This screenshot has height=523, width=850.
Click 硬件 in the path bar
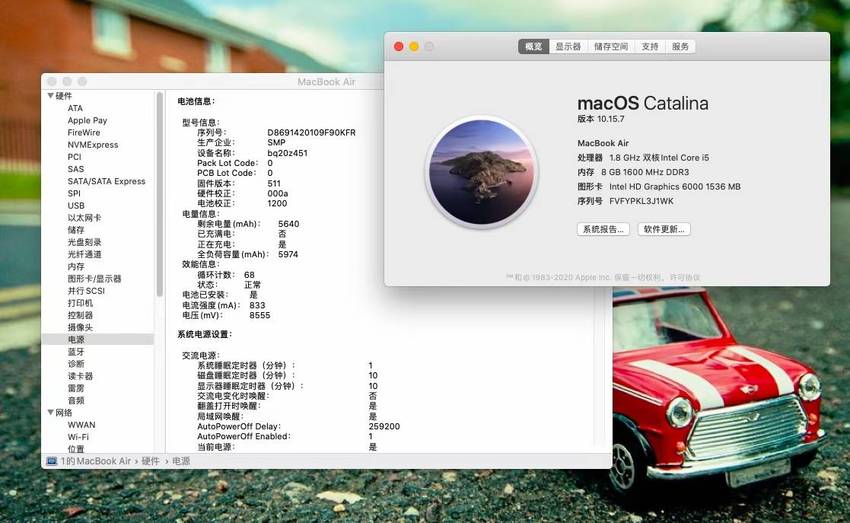150,461
